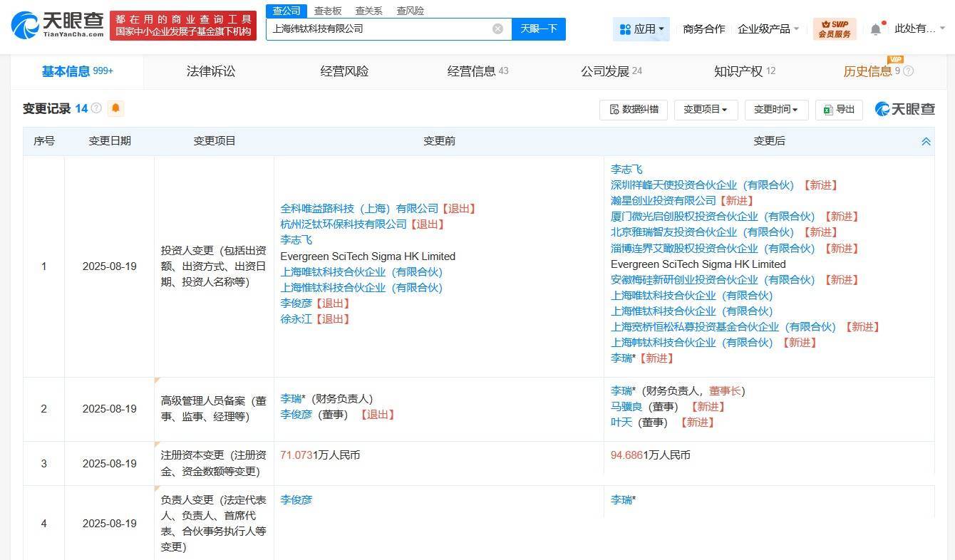Open notifications bell in the header
The height and width of the screenshot is (560, 955).
tap(876, 29)
